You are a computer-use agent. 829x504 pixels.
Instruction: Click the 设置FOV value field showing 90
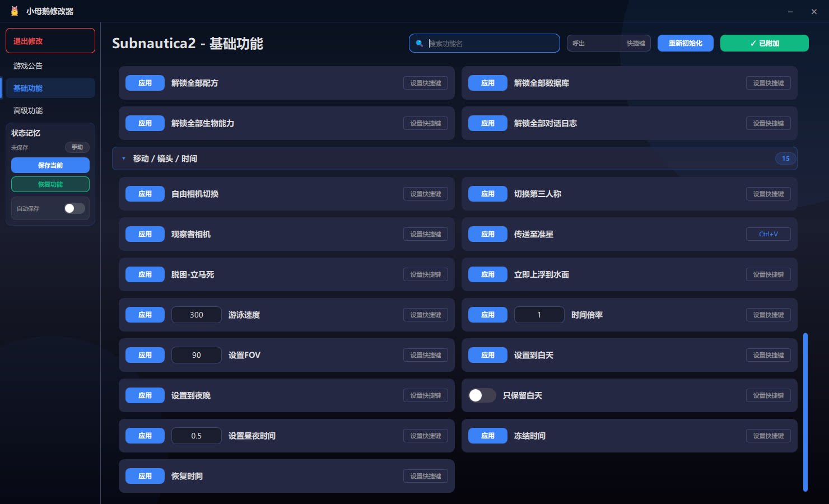[197, 355]
